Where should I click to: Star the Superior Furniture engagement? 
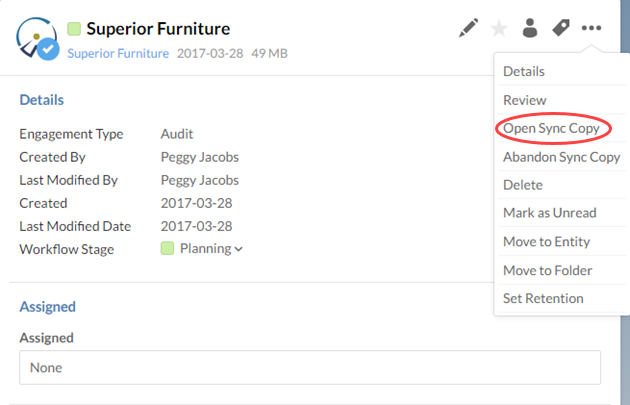[x=499, y=28]
